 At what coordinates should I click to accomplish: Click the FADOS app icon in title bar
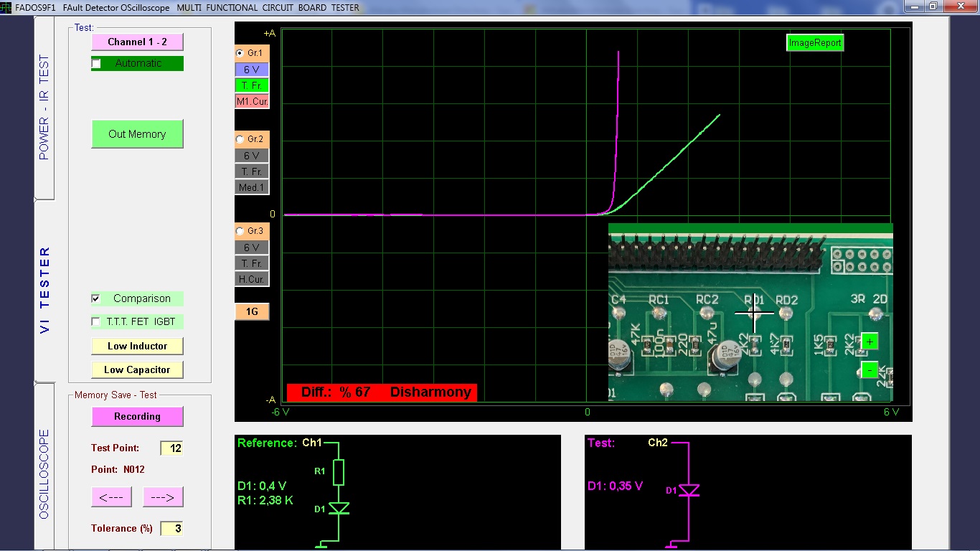click(6, 7)
